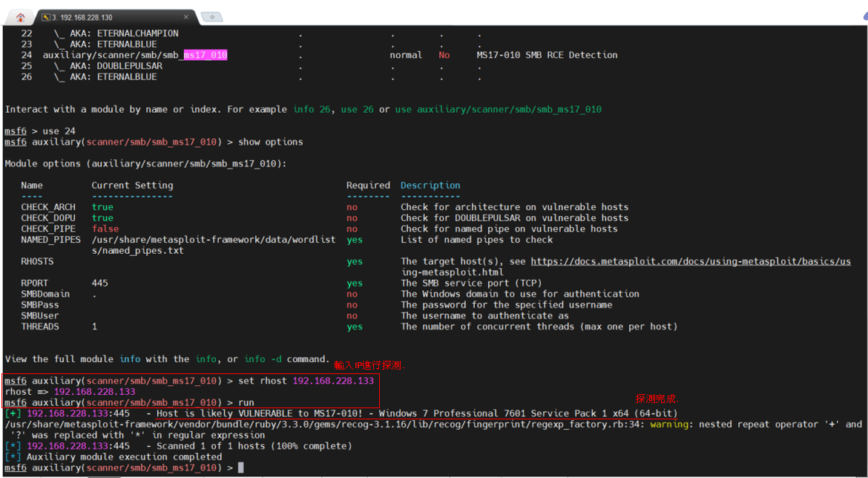The height and width of the screenshot is (478, 868).
Task: Click the orange 'warning' word in ruby output
Action: coord(669,425)
